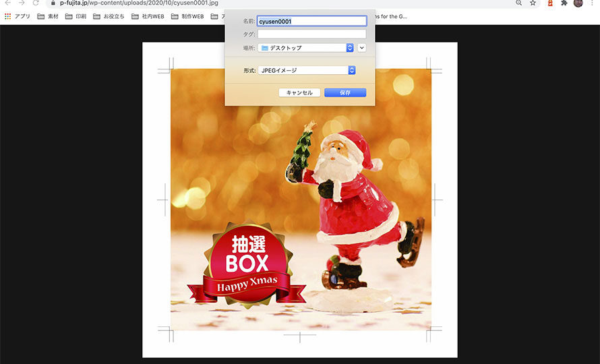600x364 pixels.
Task: Open the 社内WEB bookmark folder
Action: 148,16
